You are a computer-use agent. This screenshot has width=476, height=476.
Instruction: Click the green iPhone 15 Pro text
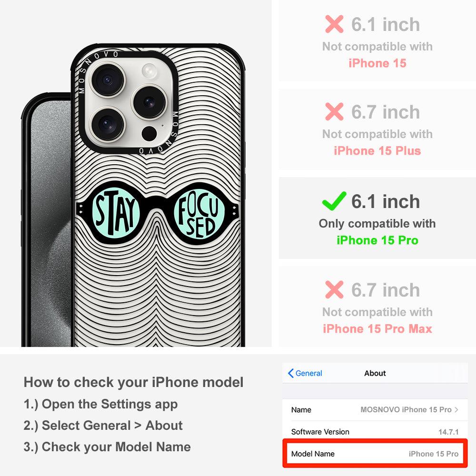point(377,240)
